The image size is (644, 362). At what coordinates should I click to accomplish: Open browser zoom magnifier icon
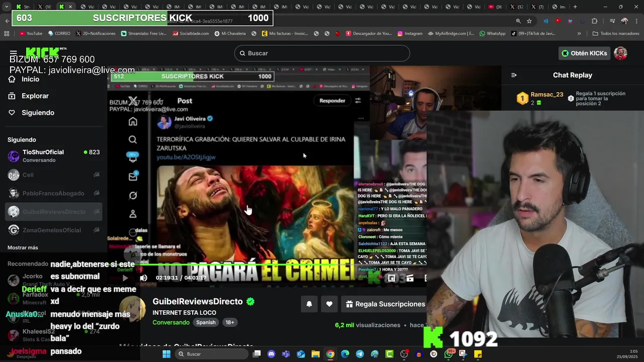[518, 21]
